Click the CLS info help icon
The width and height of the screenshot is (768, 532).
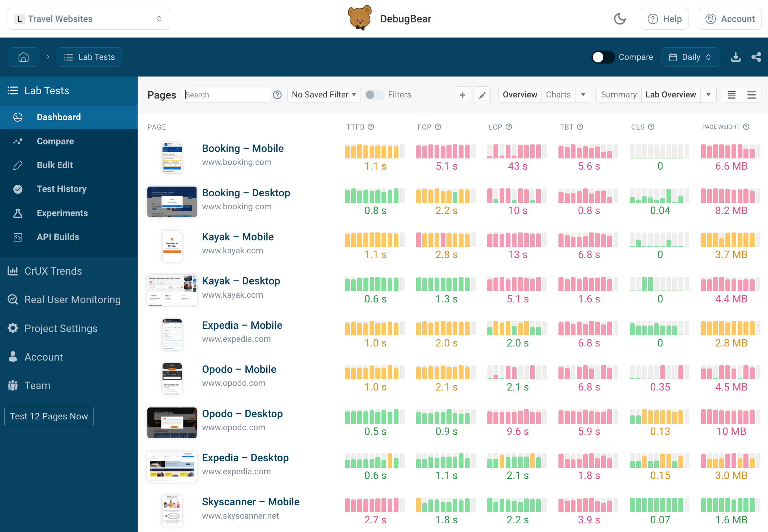click(x=651, y=127)
